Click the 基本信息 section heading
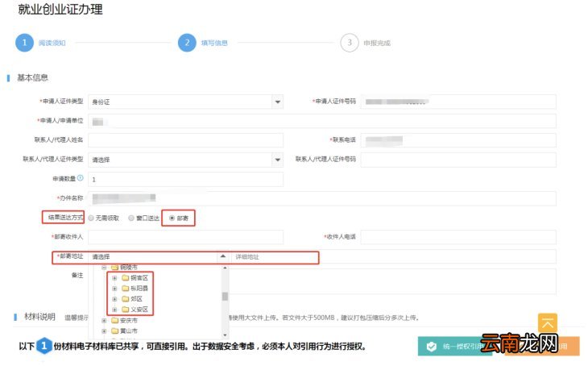 pos(33,77)
